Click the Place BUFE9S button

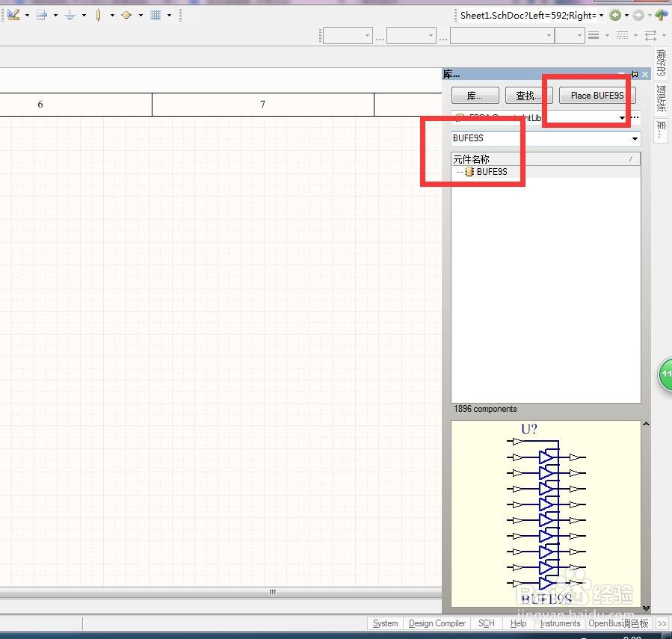pos(597,96)
